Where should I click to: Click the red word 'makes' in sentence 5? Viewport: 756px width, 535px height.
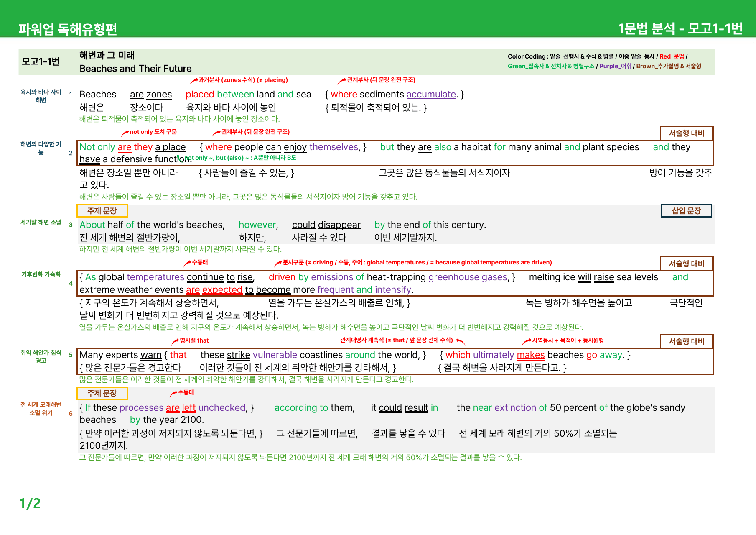click(531, 355)
